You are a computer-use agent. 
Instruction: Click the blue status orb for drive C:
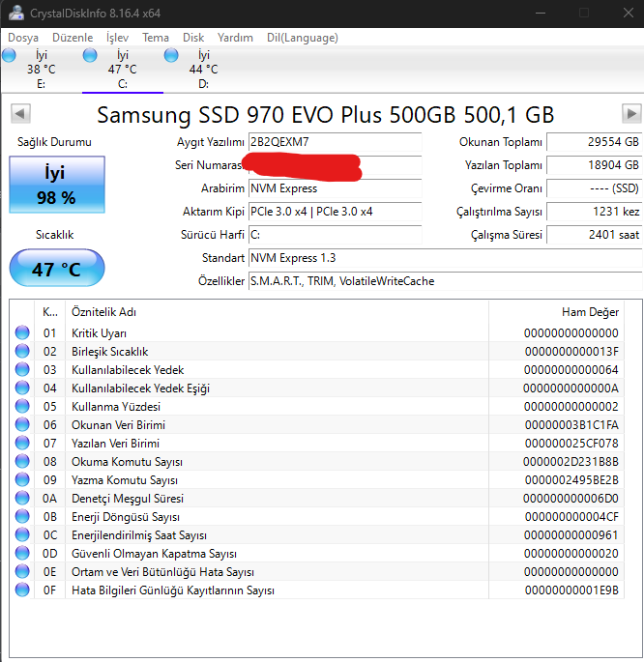pyautogui.click(x=90, y=55)
